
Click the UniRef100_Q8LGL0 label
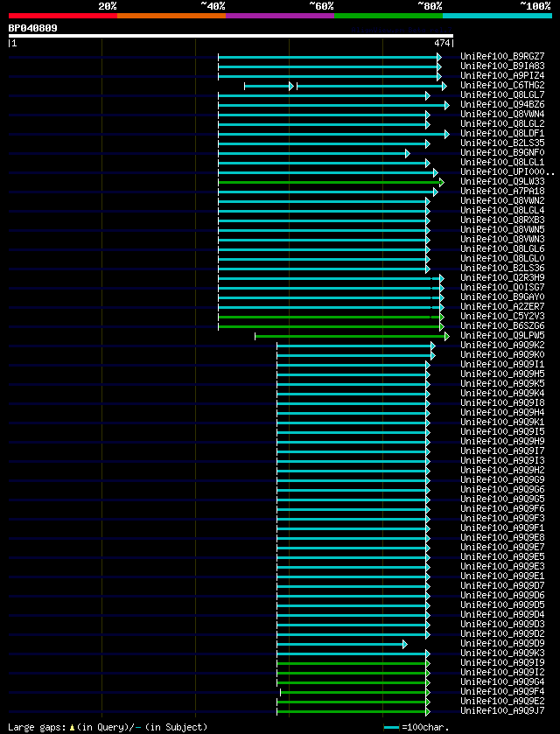[x=502, y=258]
